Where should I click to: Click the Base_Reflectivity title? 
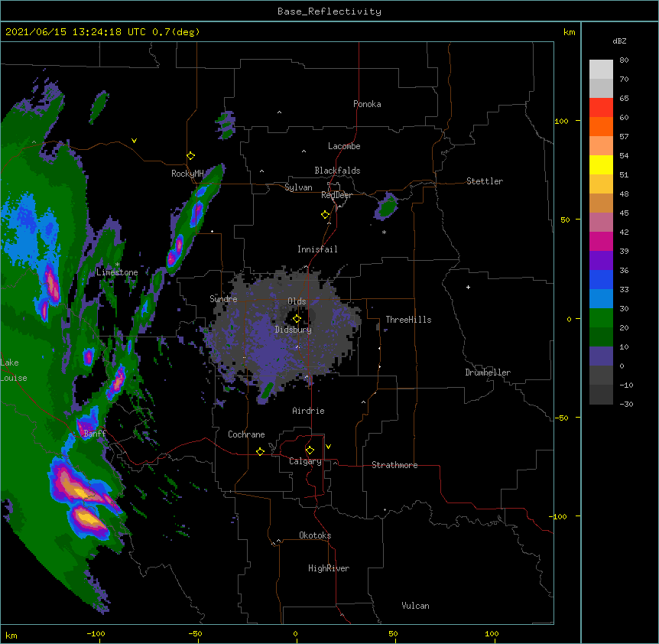click(x=329, y=11)
